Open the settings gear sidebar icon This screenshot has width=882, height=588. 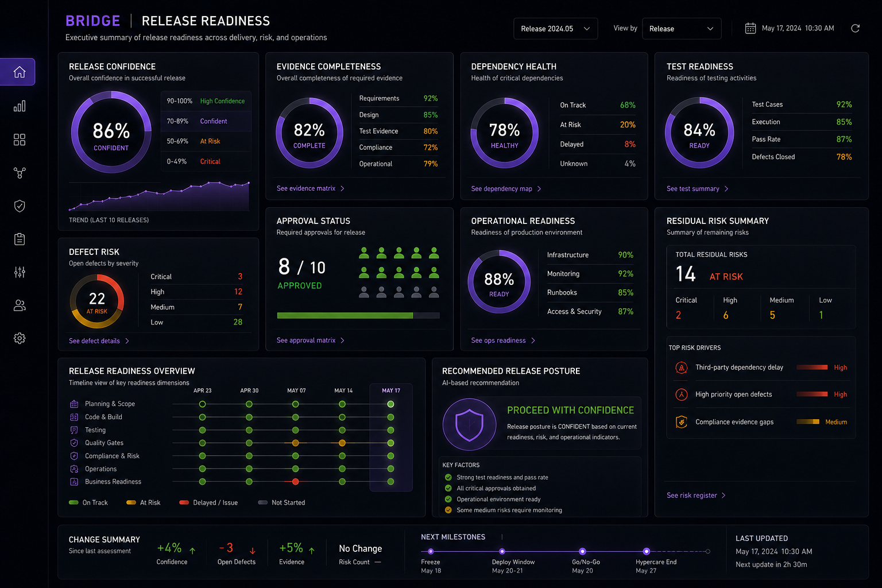pyautogui.click(x=20, y=338)
